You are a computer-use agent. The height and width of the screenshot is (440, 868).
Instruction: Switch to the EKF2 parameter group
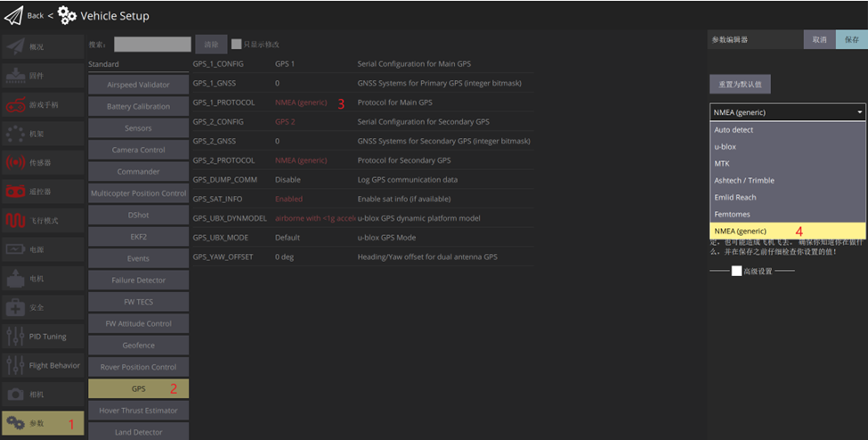tap(138, 237)
